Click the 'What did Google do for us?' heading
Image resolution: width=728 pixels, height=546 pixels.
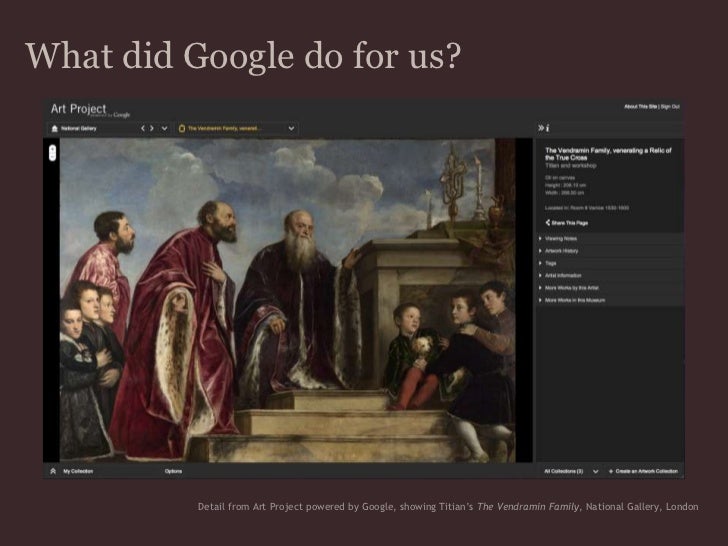243,56
